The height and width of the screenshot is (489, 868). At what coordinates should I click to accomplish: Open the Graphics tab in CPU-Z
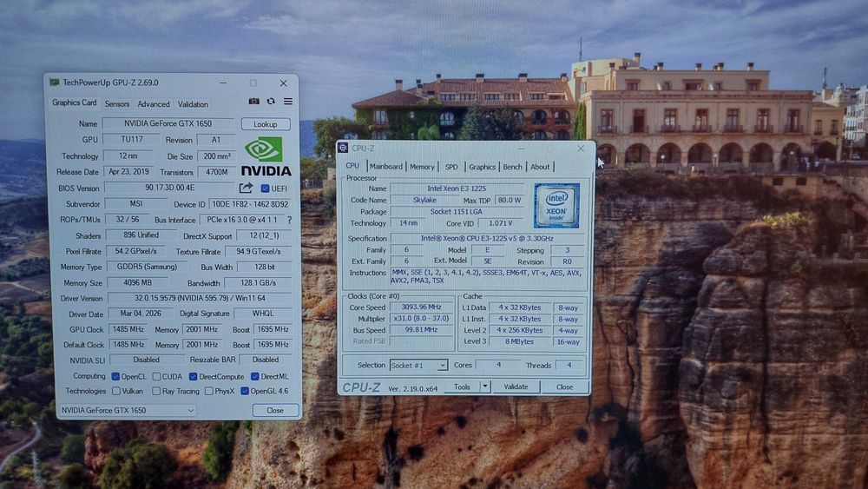pos(482,167)
